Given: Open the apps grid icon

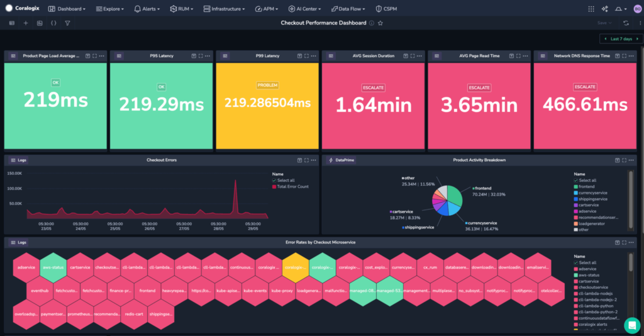Looking at the screenshot, I should click(591, 9).
